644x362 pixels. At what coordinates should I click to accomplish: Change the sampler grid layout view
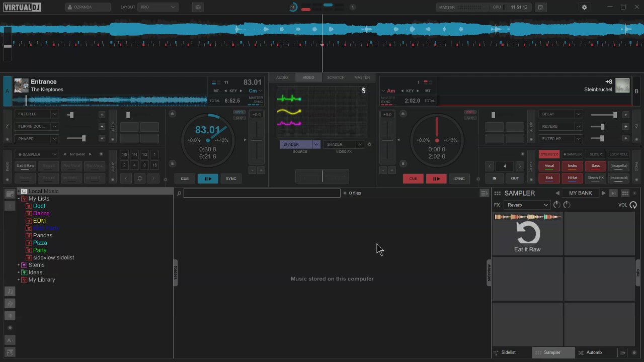(x=625, y=193)
